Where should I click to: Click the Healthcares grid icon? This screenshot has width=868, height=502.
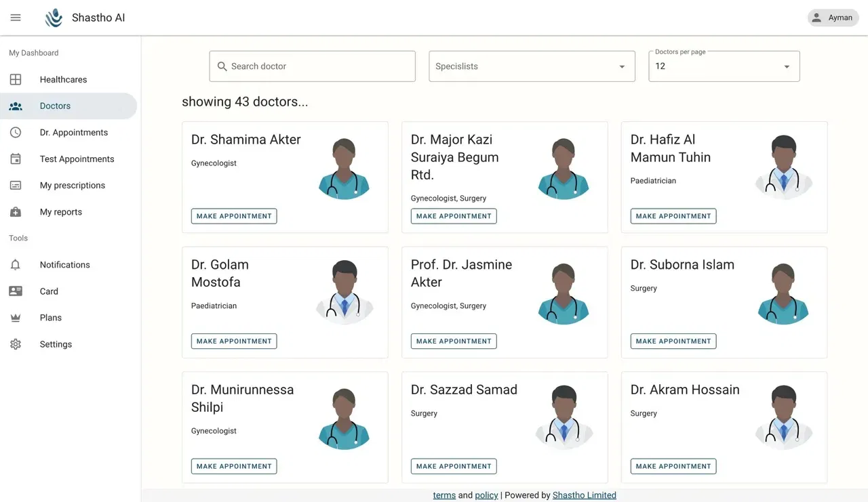16,79
